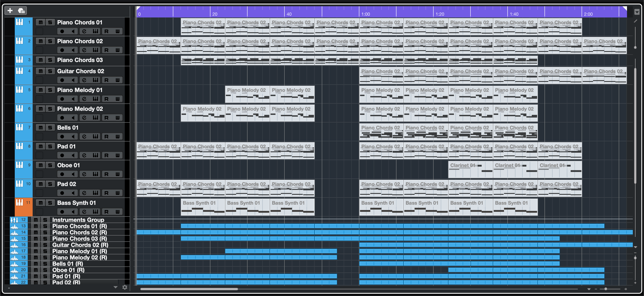644x296 pixels.
Task: Select the Bells 01 (R) track
Action: 68,264
